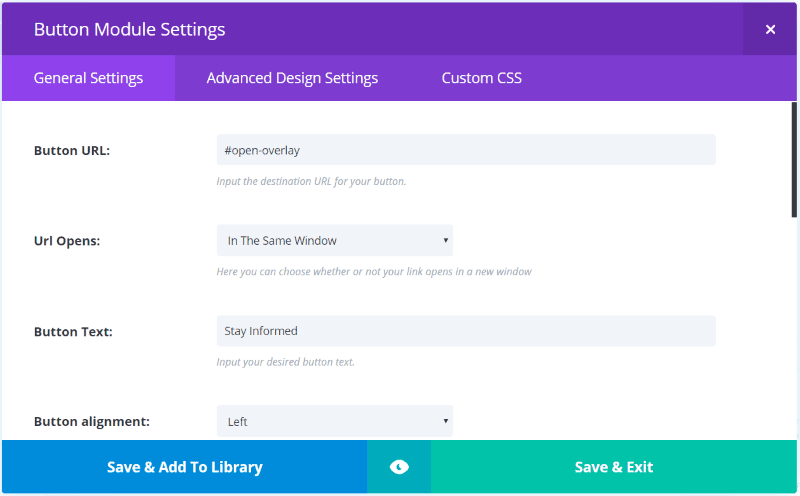Viewport: 800px width, 496px height.
Task: Select the "Button Text:" field label
Action: [73, 332]
